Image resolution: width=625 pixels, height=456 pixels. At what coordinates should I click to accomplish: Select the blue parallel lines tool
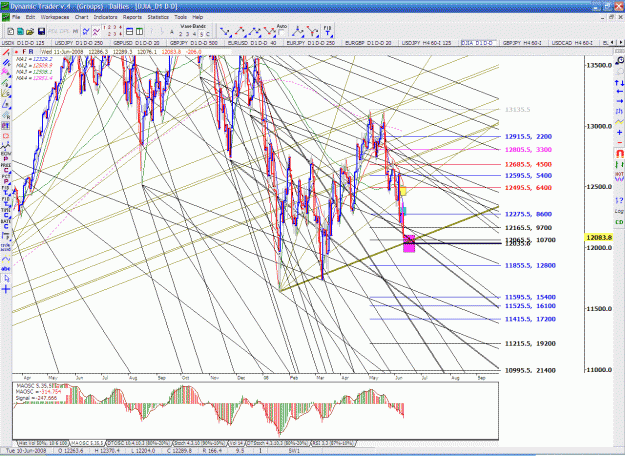point(6,62)
